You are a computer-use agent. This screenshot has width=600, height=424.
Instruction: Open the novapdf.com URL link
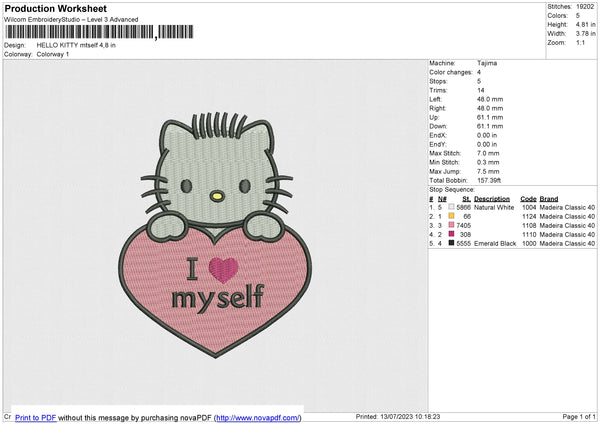[x=258, y=417]
